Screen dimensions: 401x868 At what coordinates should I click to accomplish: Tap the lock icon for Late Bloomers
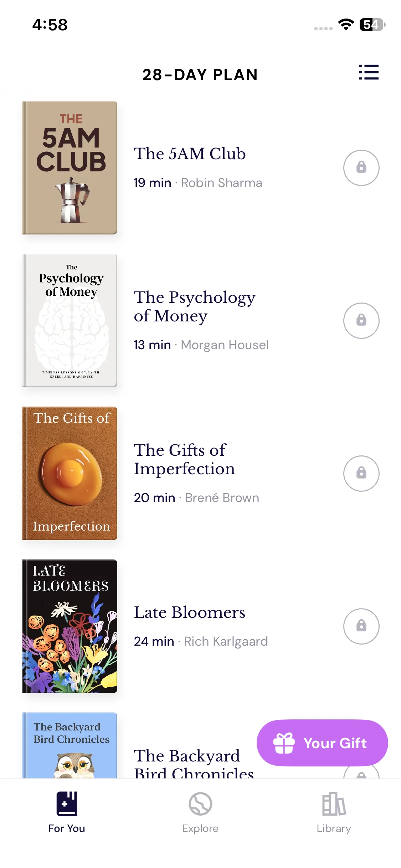tap(361, 626)
